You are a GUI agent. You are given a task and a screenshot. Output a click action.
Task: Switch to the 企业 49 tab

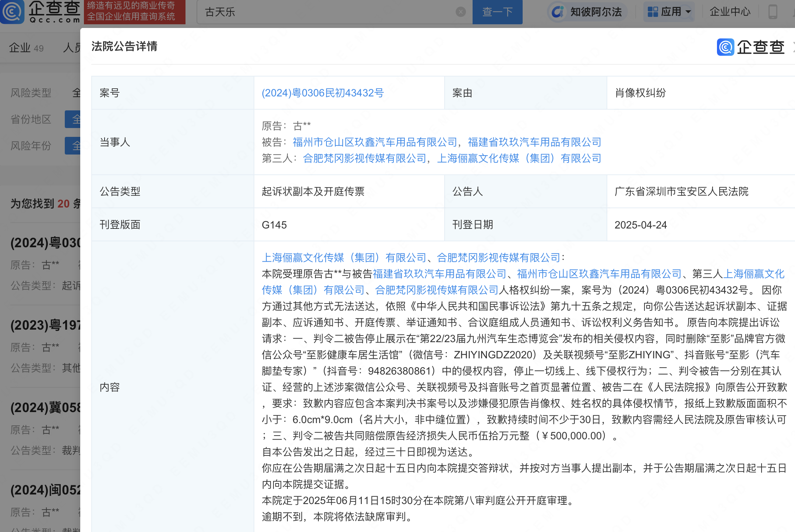coord(26,48)
